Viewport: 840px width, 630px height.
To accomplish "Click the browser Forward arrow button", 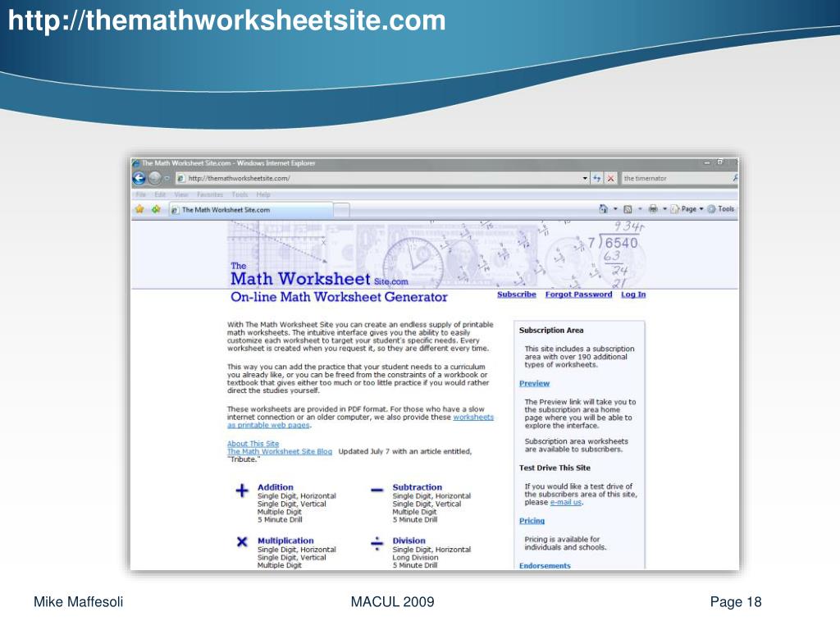I will click(155, 178).
